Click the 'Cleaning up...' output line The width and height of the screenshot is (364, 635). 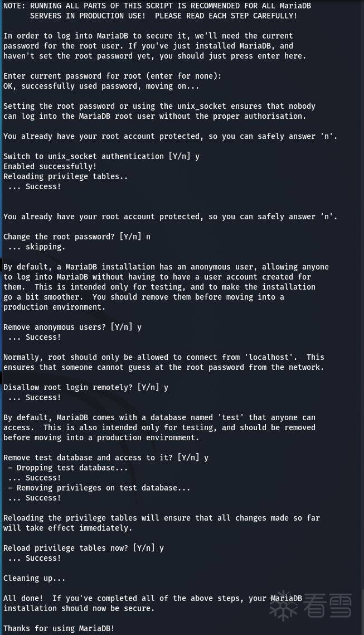click(x=35, y=578)
